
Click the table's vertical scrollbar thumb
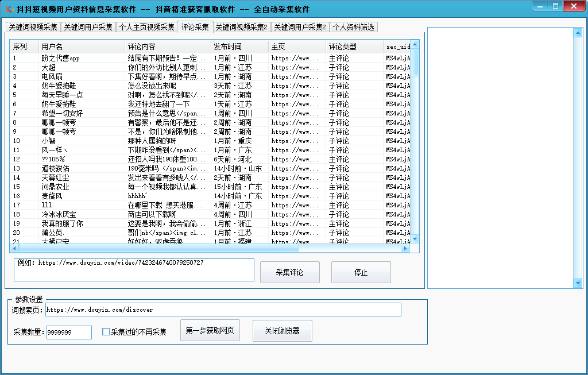pos(415,62)
